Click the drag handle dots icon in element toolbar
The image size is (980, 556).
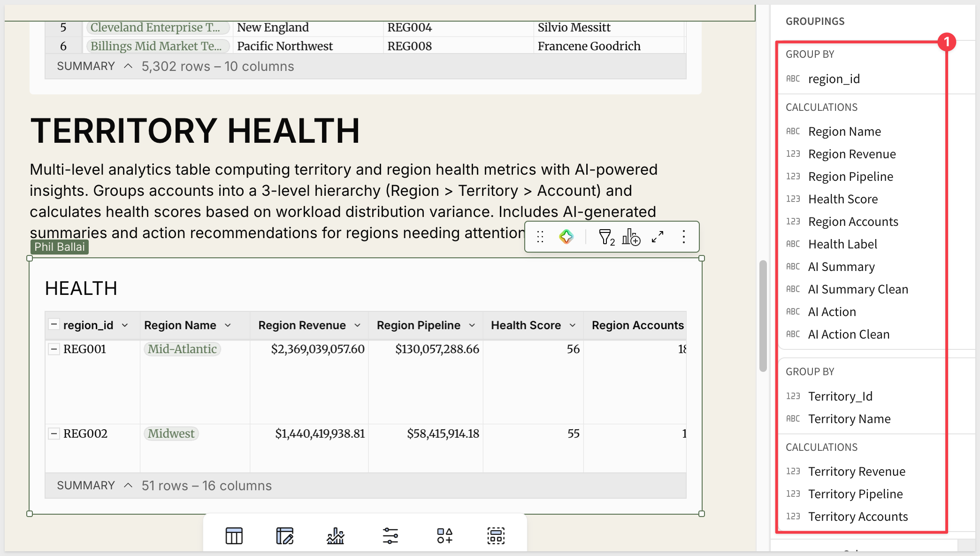[540, 237]
